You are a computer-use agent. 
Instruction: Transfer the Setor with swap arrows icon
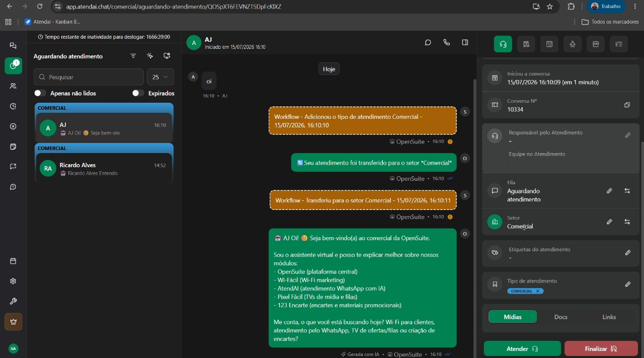[627, 222]
